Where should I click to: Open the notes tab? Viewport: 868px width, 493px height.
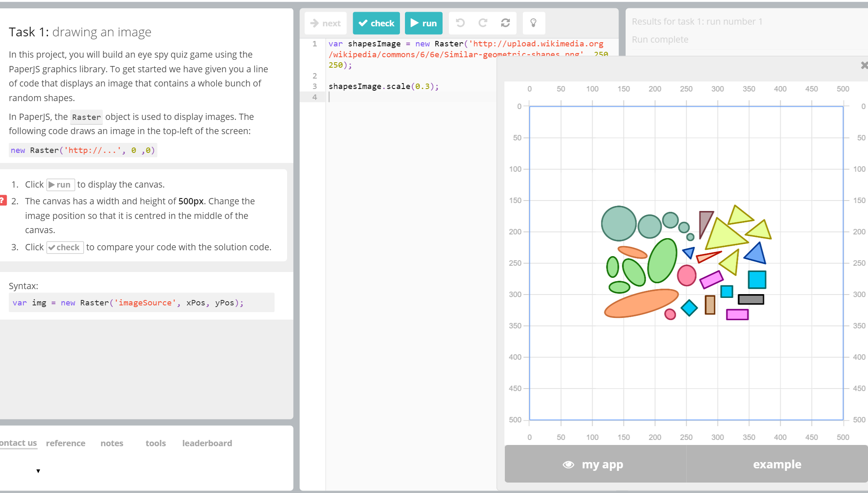[112, 443]
